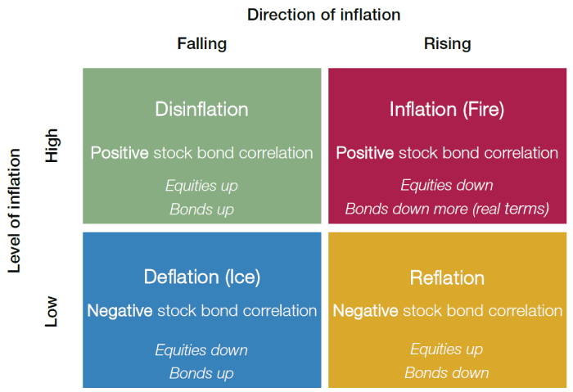
Task: Click 'Equities down' in the Deflation box
Action: 201,350
